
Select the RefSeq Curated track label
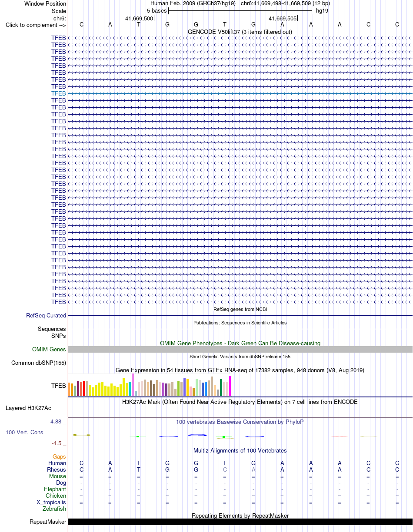(46, 316)
